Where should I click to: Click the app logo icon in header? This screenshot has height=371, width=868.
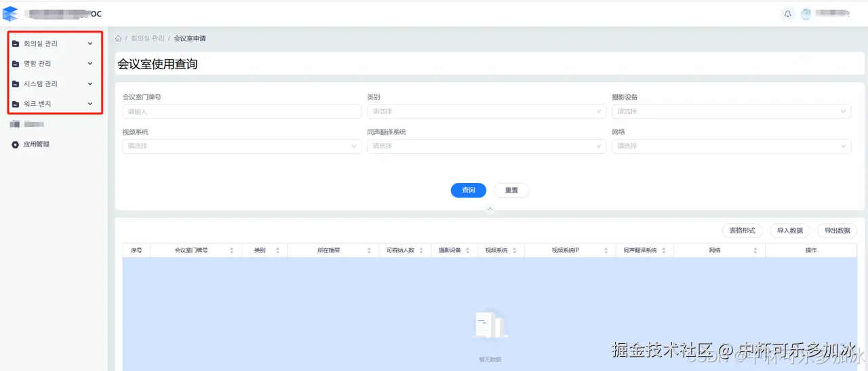10,14
